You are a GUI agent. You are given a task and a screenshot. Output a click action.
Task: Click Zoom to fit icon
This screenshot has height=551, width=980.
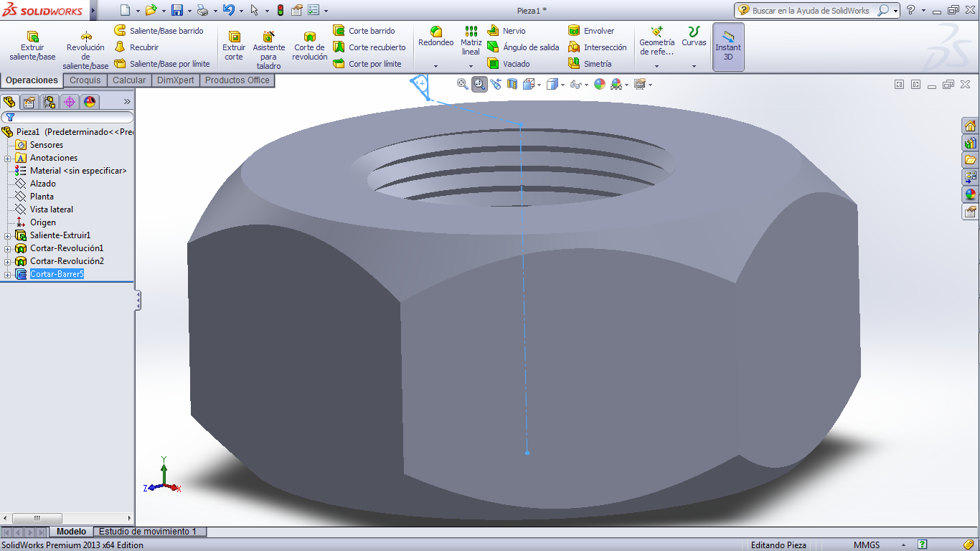(463, 84)
